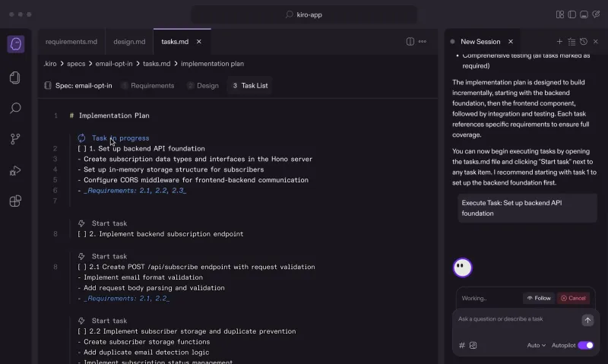Open the Kiro ghost panel in sidebar
608x364 pixels.
pos(15,44)
